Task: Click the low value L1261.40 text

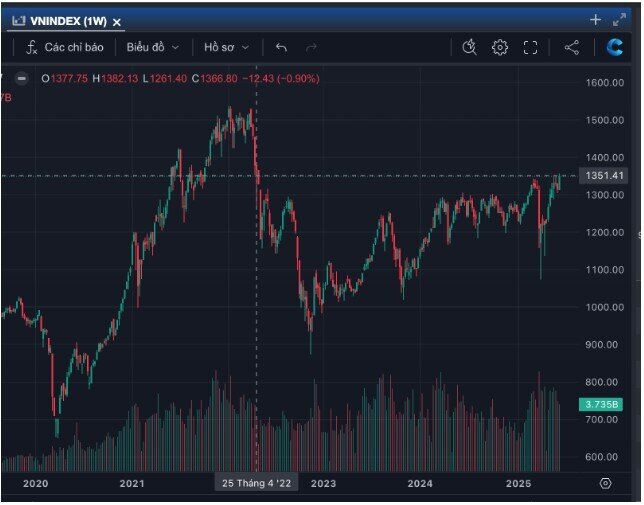Action: [165, 78]
